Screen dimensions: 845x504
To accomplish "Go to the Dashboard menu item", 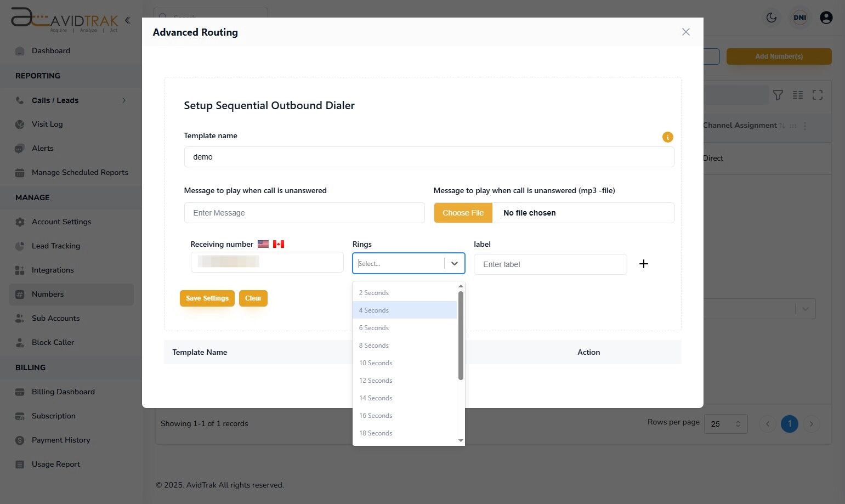I will click(x=51, y=50).
